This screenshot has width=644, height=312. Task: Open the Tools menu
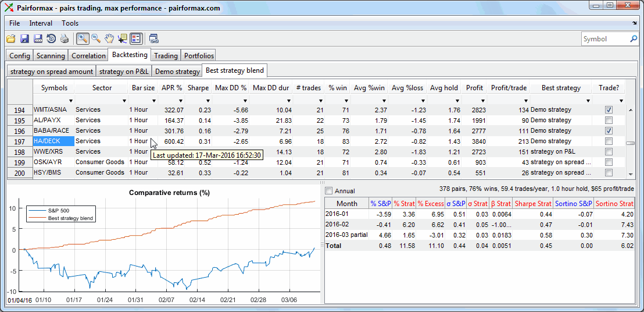(x=70, y=23)
